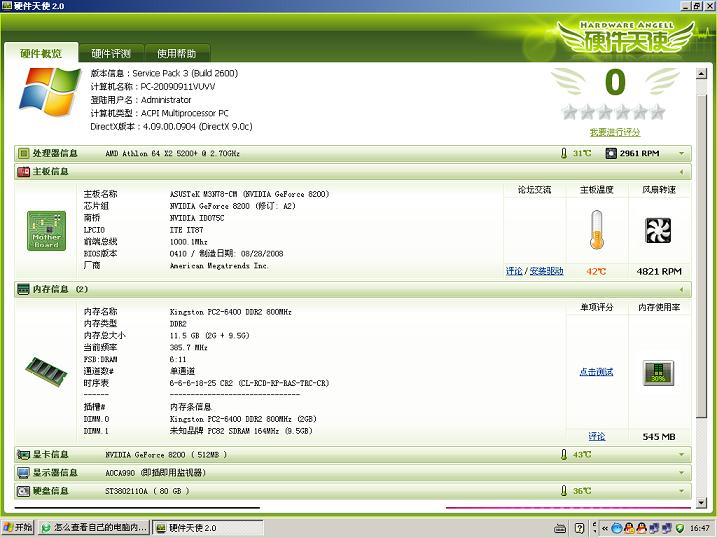Click the motherboard chip icon
The image size is (717, 538).
pos(46,230)
